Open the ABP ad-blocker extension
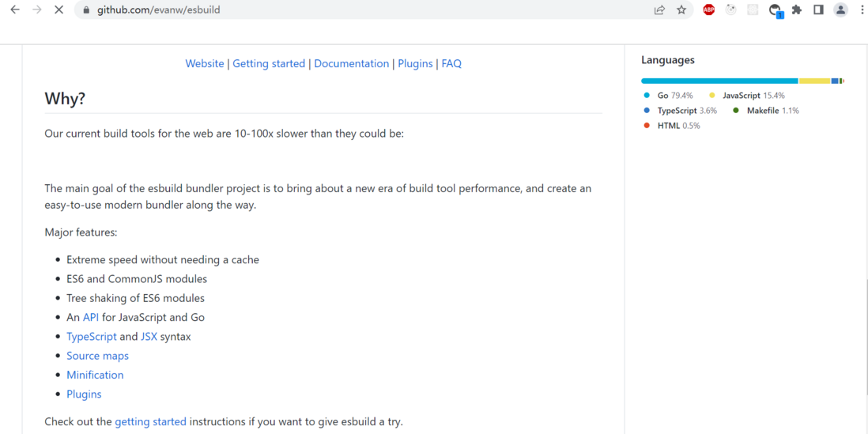 tap(709, 9)
